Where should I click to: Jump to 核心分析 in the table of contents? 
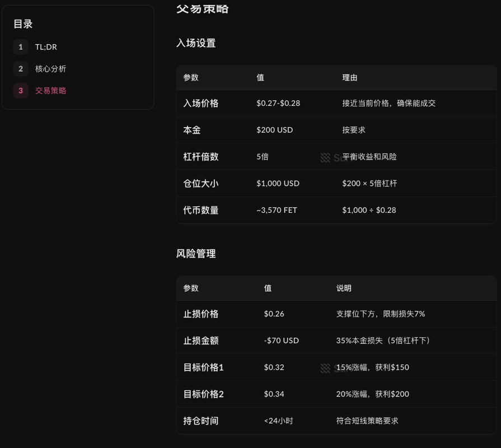[50, 69]
